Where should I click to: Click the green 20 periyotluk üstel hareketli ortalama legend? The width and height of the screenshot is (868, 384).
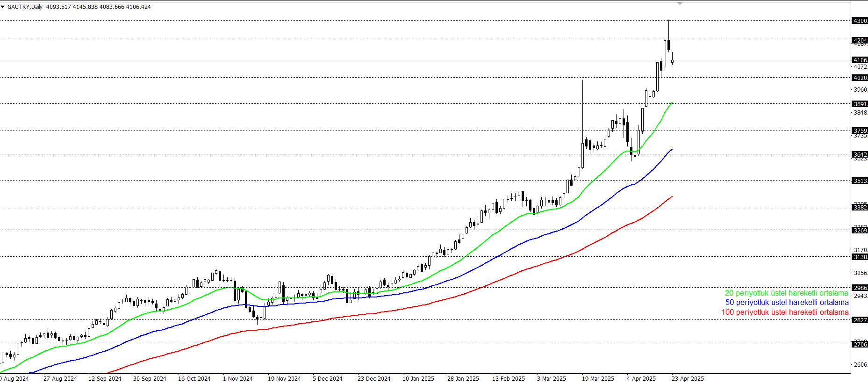(x=786, y=293)
